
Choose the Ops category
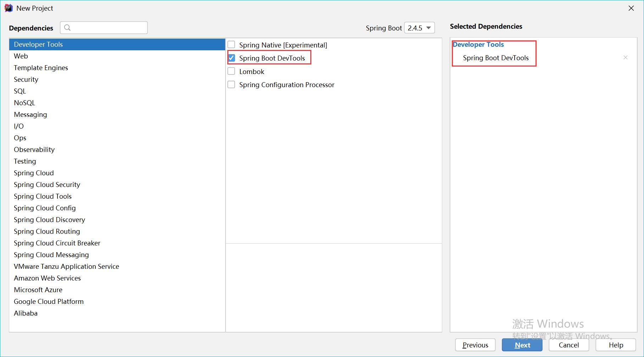point(117,138)
